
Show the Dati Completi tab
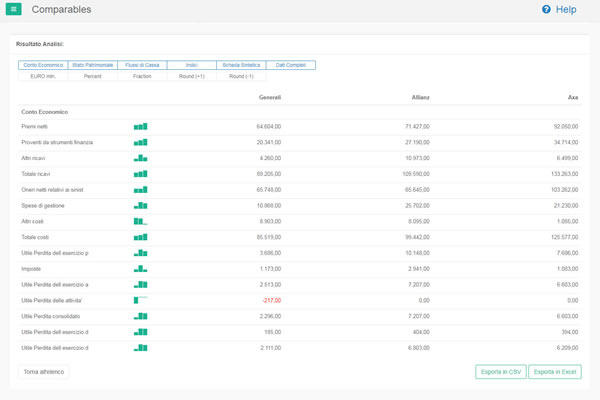(x=291, y=65)
